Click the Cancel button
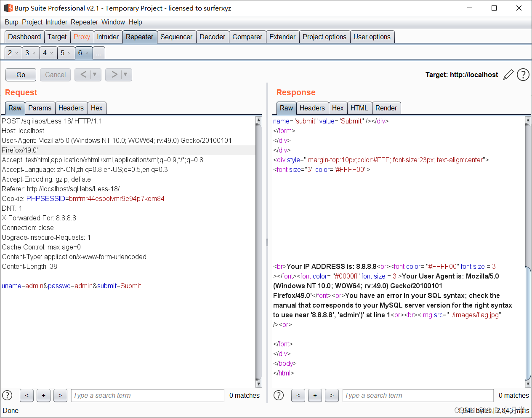This screenshot has height=418, width=532. 55,75
